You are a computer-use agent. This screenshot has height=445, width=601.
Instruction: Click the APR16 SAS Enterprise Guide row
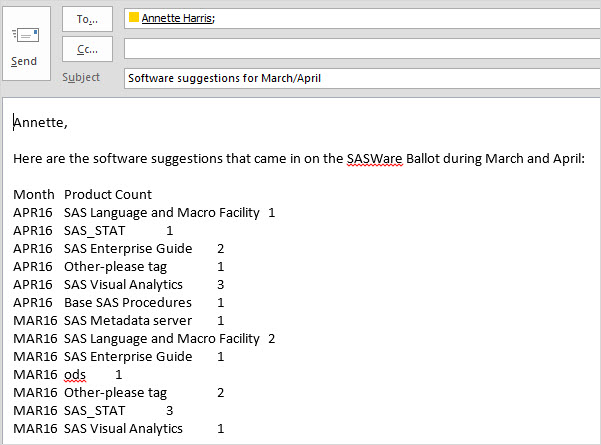pos(120,248)
